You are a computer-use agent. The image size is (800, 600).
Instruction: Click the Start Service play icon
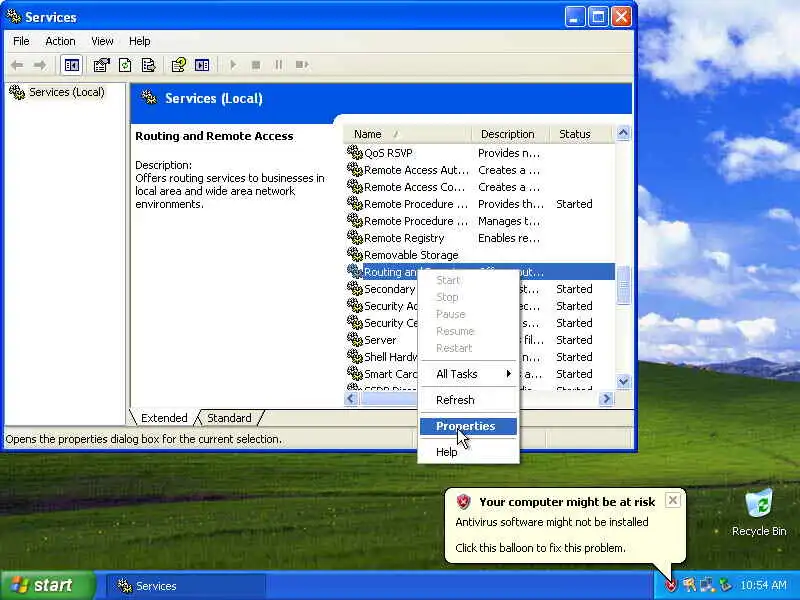coord(233,65)
